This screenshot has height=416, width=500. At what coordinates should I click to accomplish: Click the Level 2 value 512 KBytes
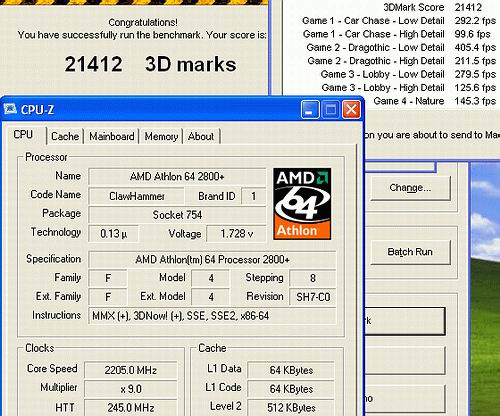291,407
